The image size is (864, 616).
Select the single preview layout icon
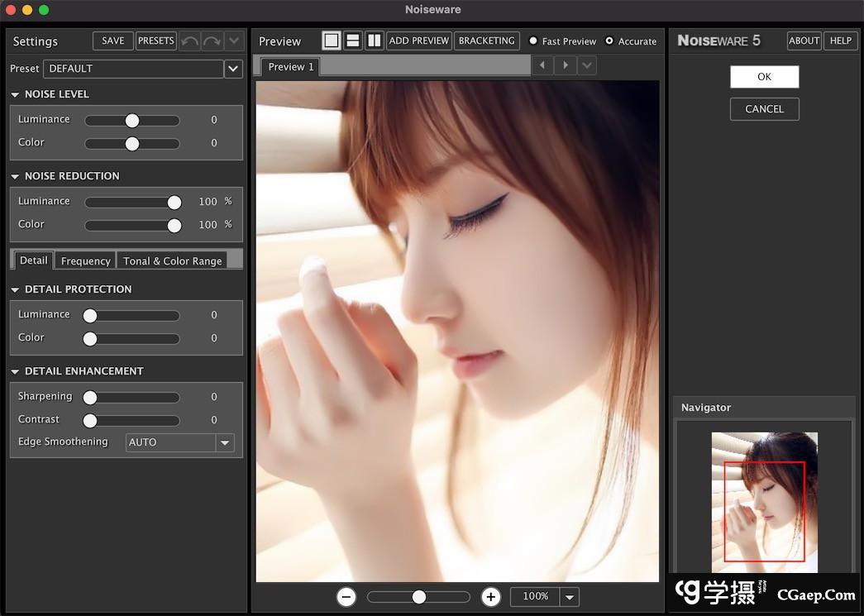click(332, 41)
